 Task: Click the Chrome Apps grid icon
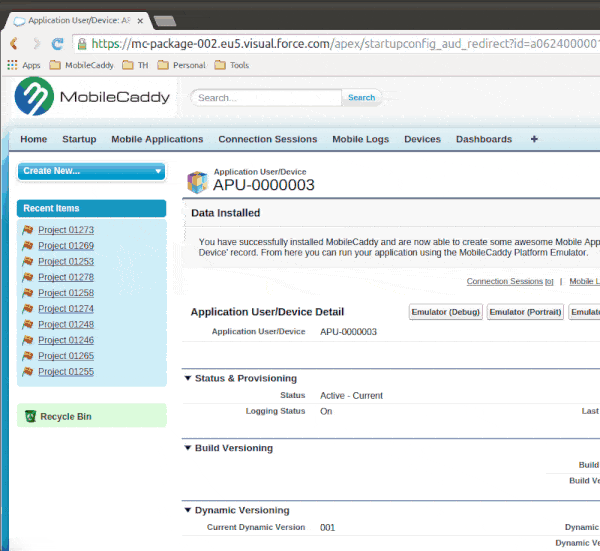coord(12,65)
